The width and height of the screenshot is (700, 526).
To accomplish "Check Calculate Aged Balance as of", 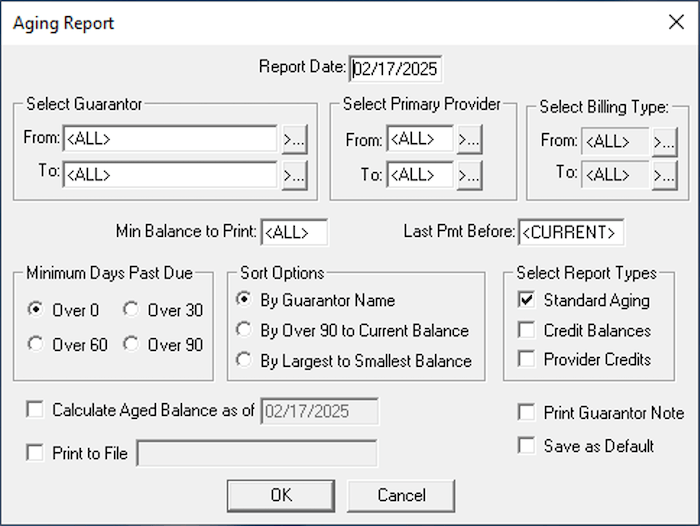I will coord(36,409).
